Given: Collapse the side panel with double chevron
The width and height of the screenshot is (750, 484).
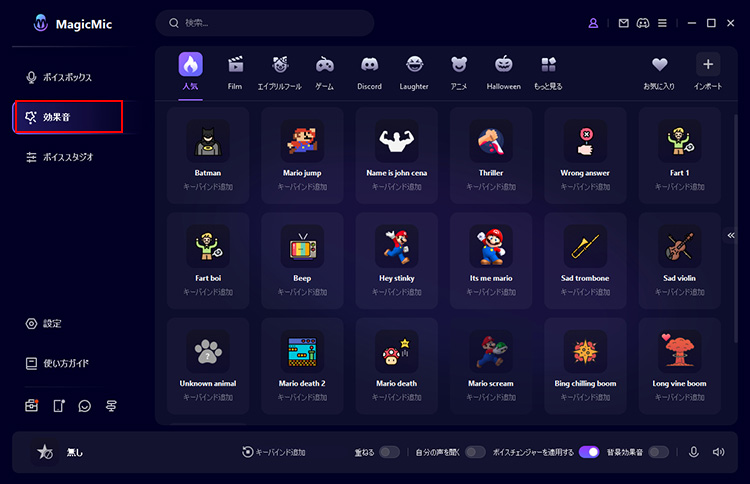Looking at the screenshot, I should tap(731, 235).
